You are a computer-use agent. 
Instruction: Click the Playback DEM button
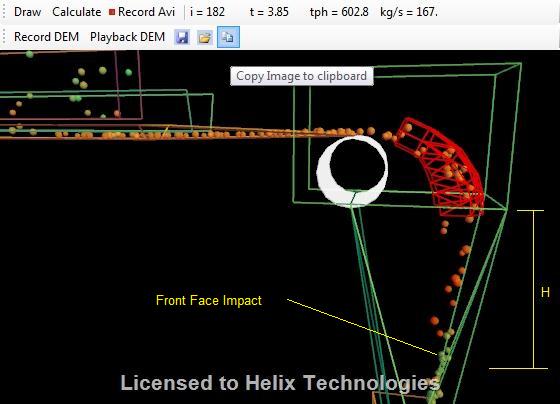(127, 37)
